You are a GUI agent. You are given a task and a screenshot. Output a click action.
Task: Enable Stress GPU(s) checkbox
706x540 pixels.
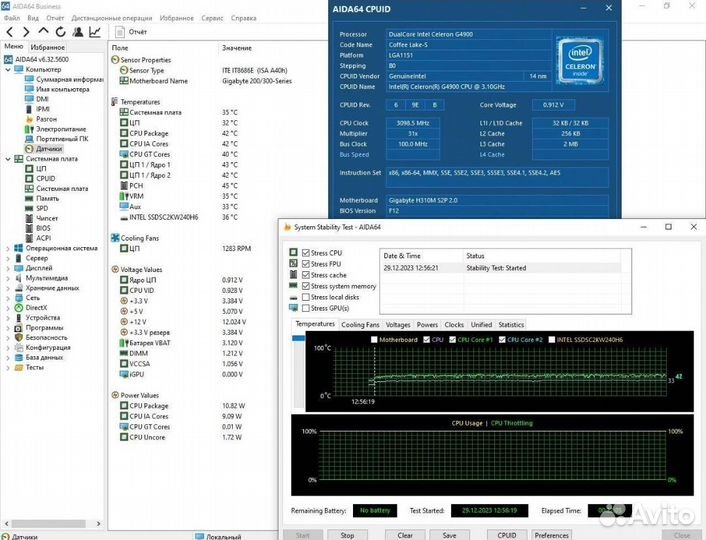306,308
